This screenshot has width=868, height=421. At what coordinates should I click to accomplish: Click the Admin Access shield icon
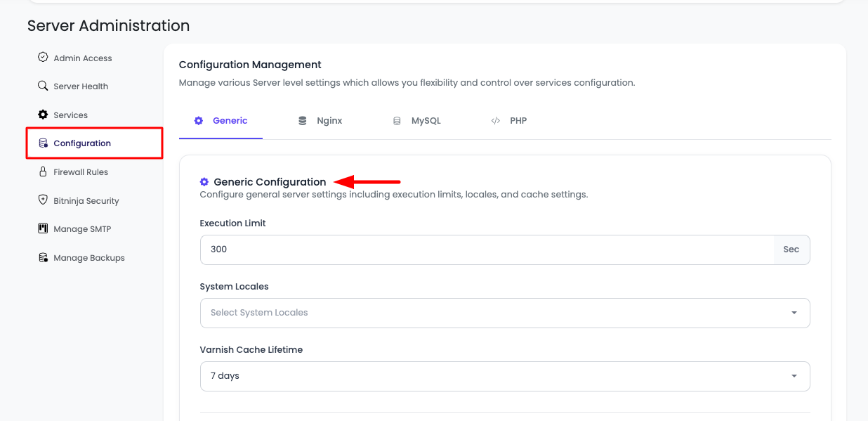(43, 57)
